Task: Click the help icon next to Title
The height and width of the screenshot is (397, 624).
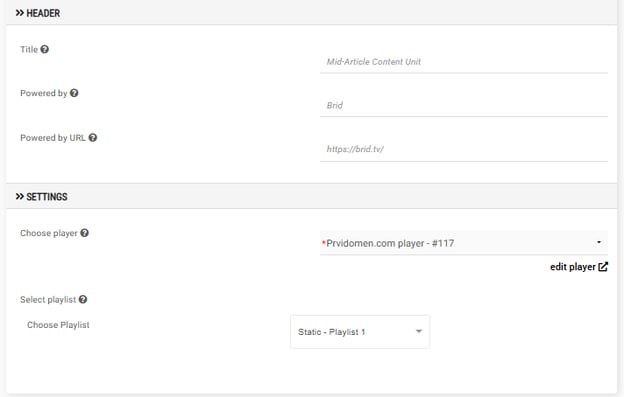Action: 45,49
